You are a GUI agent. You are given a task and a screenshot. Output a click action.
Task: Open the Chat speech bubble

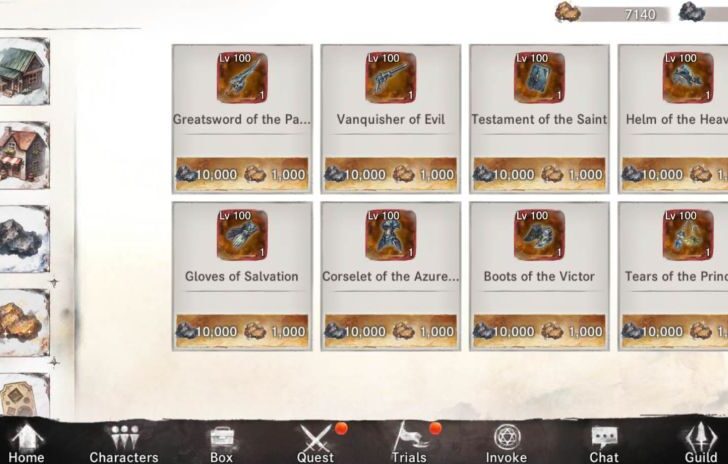point(604,444)
